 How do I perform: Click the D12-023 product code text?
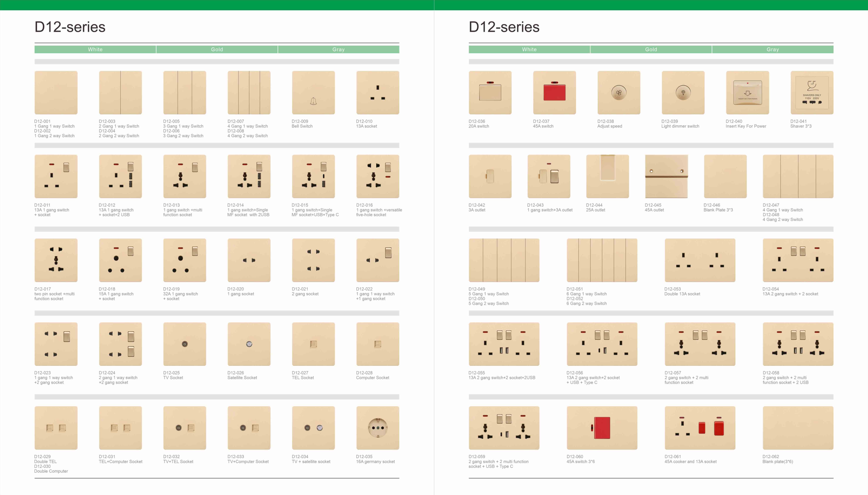[42, 373]
